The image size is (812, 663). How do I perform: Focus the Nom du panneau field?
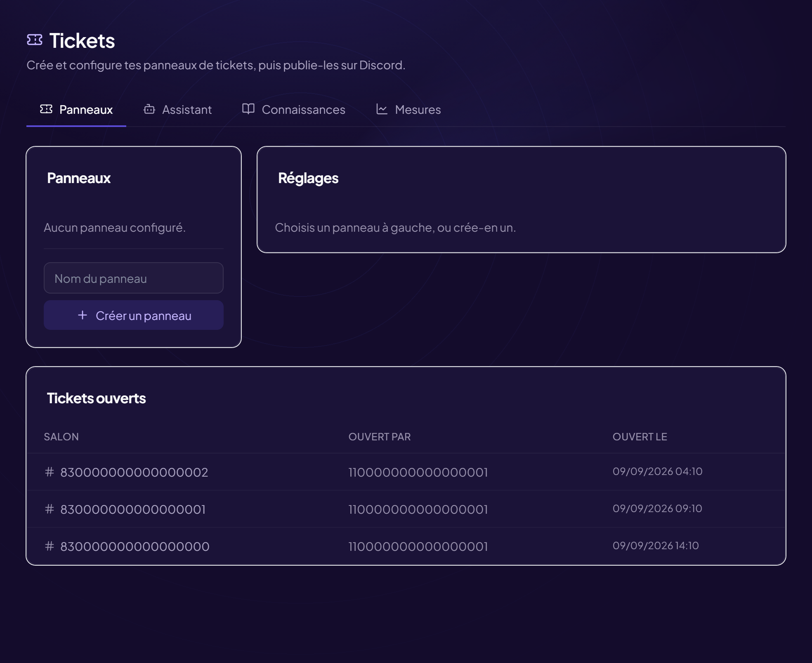134,278
